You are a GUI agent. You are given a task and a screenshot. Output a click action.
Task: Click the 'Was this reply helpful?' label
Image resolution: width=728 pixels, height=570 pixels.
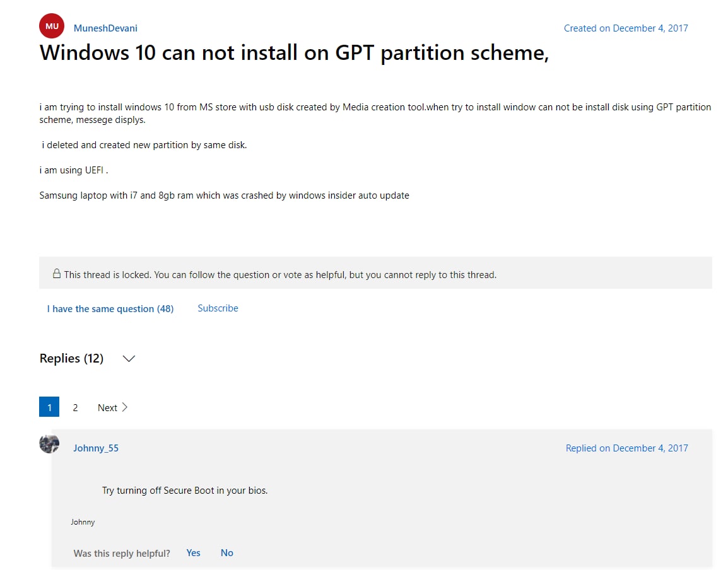point(122,553)
